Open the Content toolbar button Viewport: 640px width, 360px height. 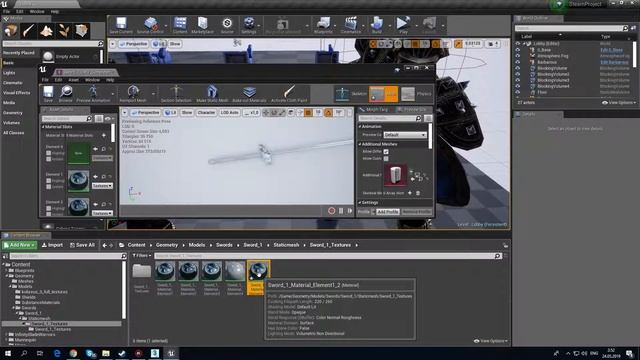coord(180,25)
